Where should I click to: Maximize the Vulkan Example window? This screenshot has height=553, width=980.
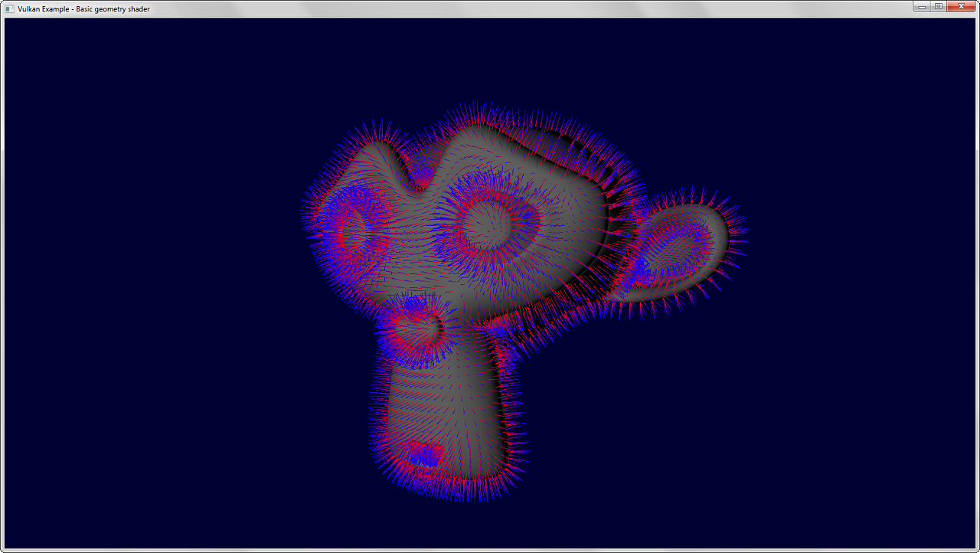[938, 7]
